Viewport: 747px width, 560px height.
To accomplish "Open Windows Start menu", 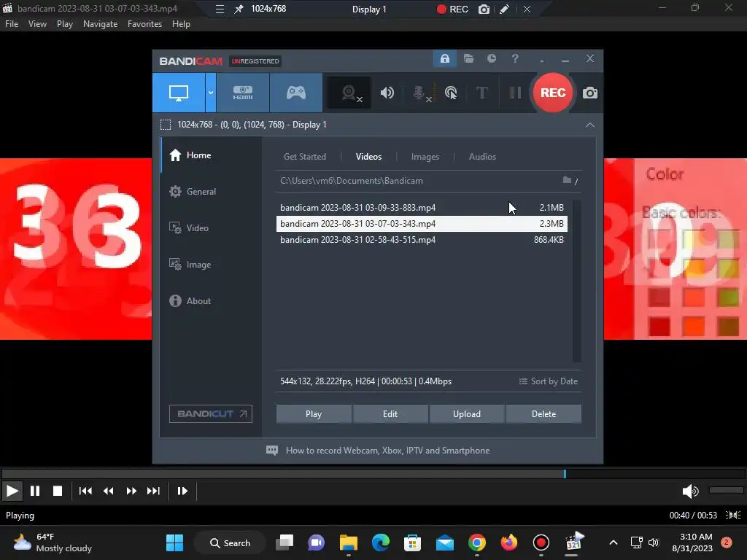I will click(x=174, y=542).
